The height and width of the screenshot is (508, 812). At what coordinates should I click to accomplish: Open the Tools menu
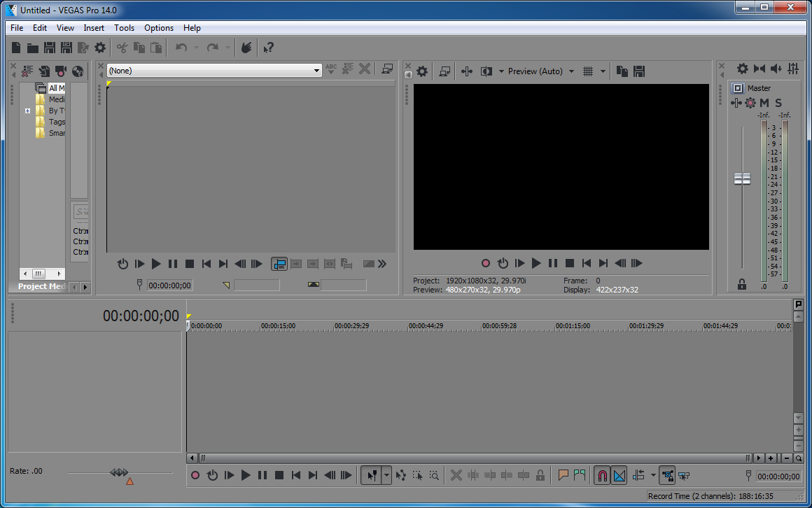point(125,28)
